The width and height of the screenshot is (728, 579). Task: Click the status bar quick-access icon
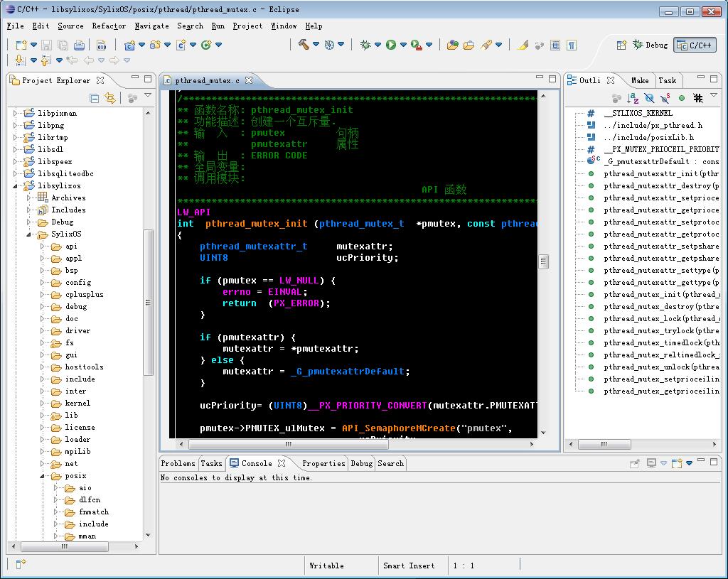[x=21, y=564]
